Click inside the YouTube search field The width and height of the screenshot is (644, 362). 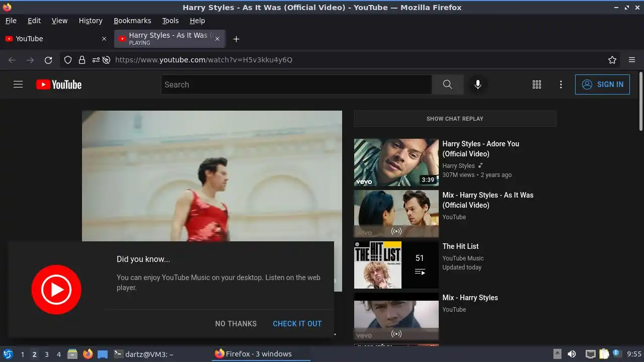coord(296,84)
